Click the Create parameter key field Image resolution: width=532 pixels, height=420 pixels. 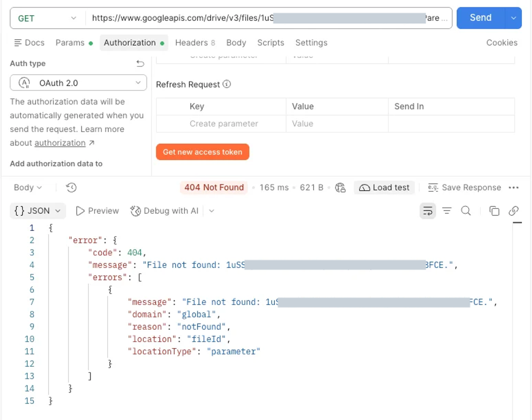point(224,124)
